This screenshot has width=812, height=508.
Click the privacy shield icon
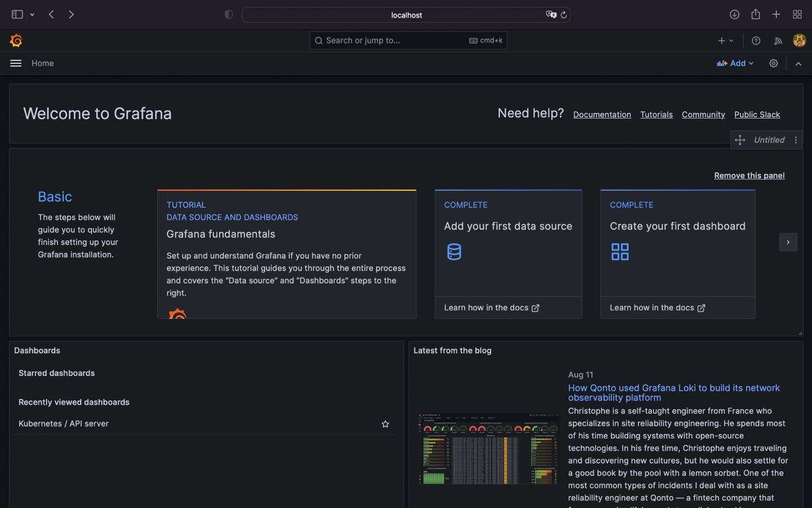[x=229, y=15]
